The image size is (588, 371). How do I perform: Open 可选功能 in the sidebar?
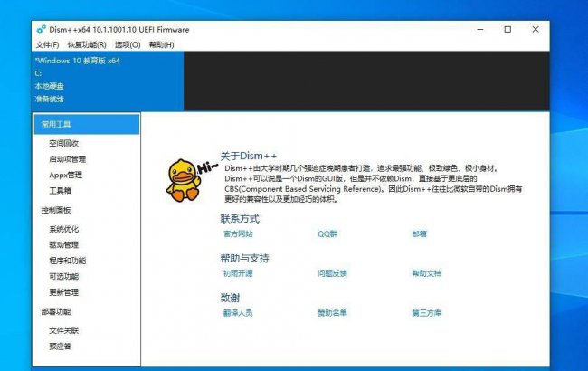pos(63,276)
